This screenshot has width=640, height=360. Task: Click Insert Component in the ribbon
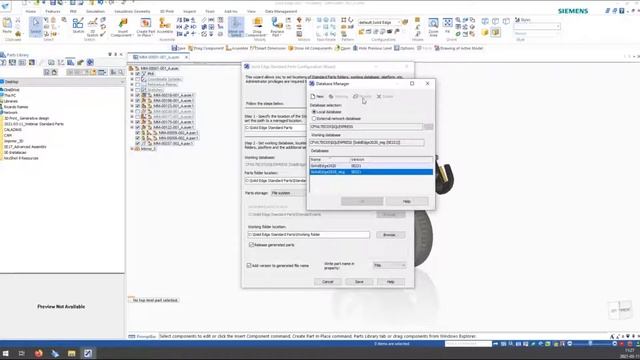point(122,27)
